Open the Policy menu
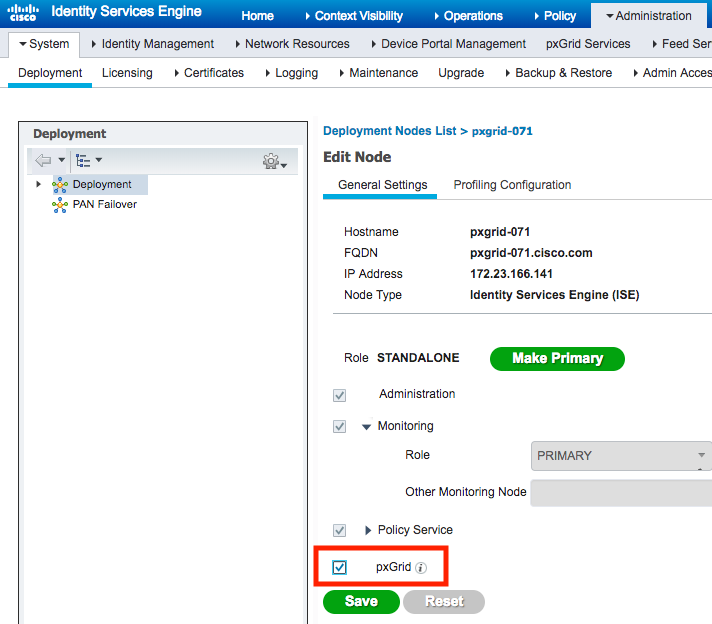This screenshot has width=712, height=624. click(x=555, y=16)
